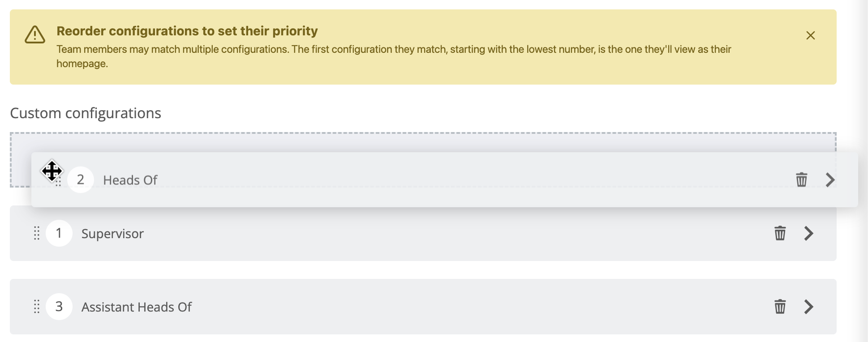Grab the Supervisor row drag handle
This screenshot has width=868, height=342.
point(37,233)
